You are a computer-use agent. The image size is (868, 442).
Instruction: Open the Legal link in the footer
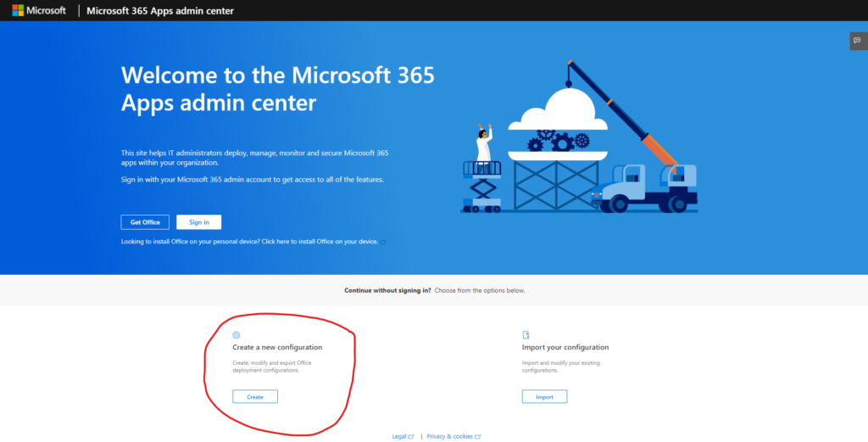pos(399,436)
